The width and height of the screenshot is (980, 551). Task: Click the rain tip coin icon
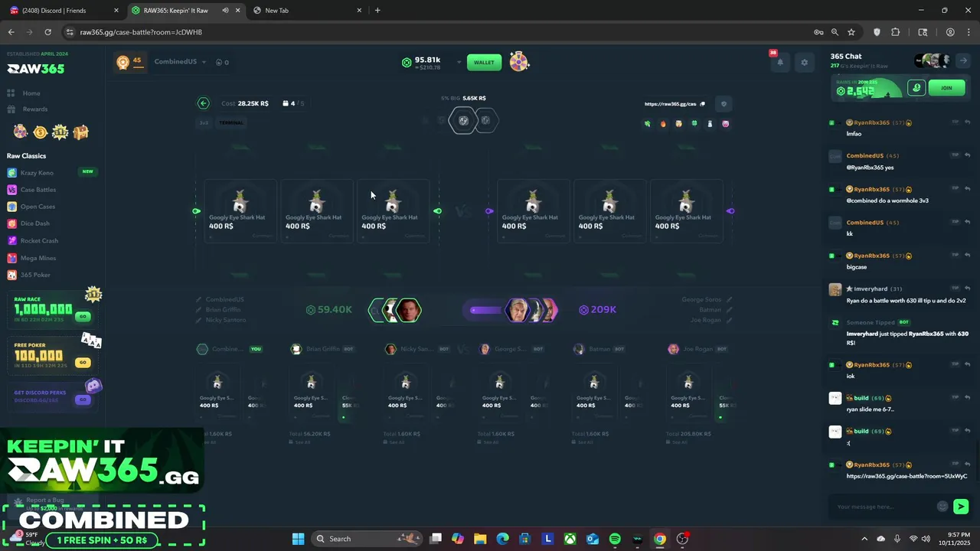click(x=916, y=88)
